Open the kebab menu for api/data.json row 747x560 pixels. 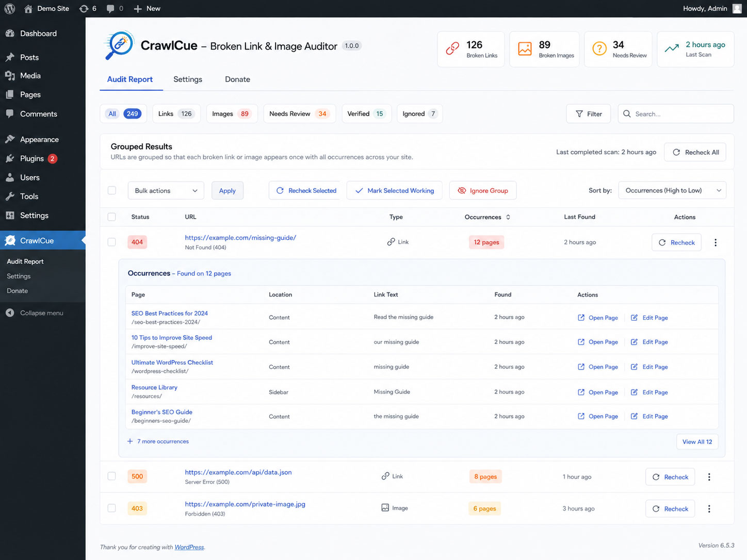click(x=709, y=477)
